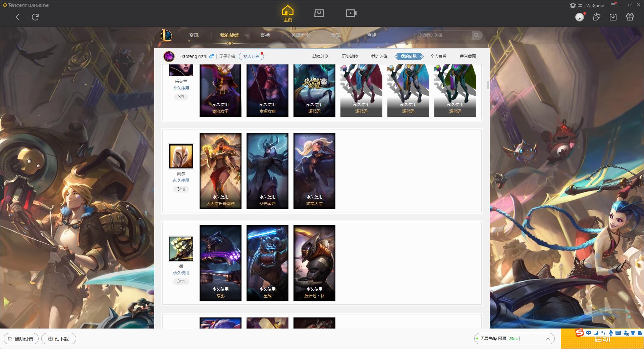Open the download manager icon
644x349 pixels.
(x=613, y=17)
